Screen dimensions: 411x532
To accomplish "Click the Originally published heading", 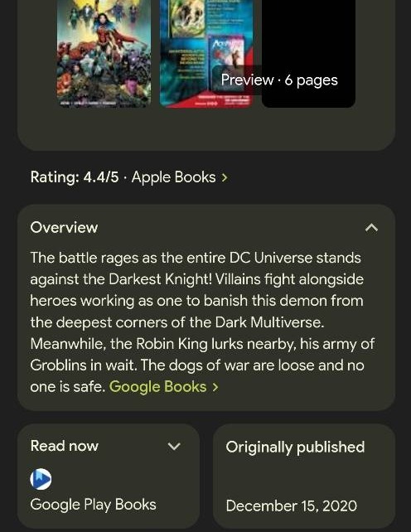I will (x=295, y=447).
